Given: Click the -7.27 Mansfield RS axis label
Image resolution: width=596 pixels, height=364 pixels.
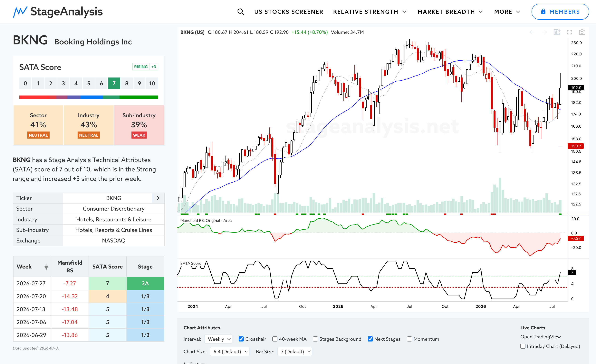Looking at the screenshot, I should click(576, 238).
